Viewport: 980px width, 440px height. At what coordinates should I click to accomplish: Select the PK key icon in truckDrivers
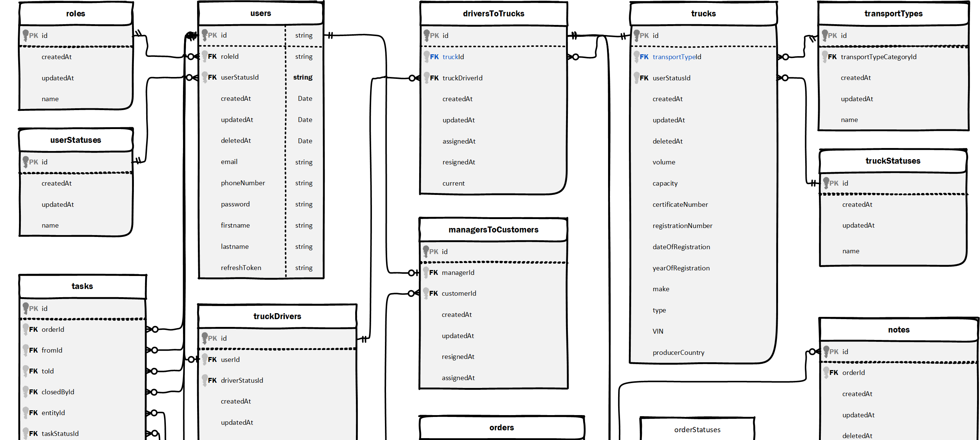205,338
